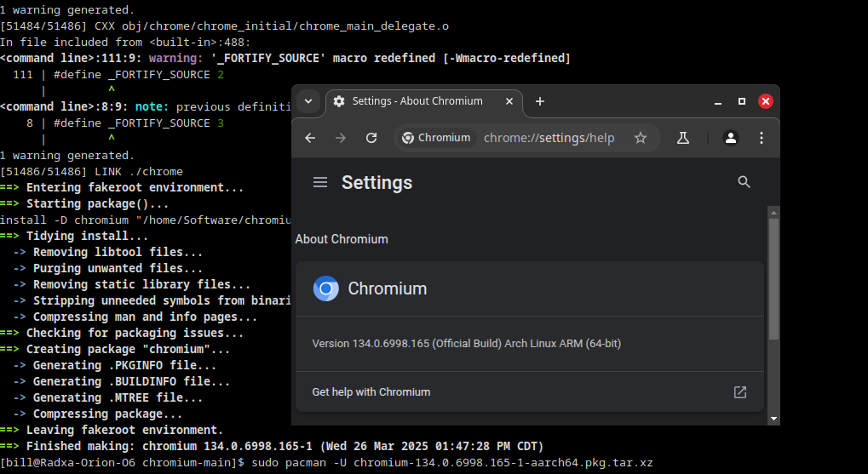Click terminal line 'Checking for packaging issues...'
868x474 pixels.
[122, 333]
